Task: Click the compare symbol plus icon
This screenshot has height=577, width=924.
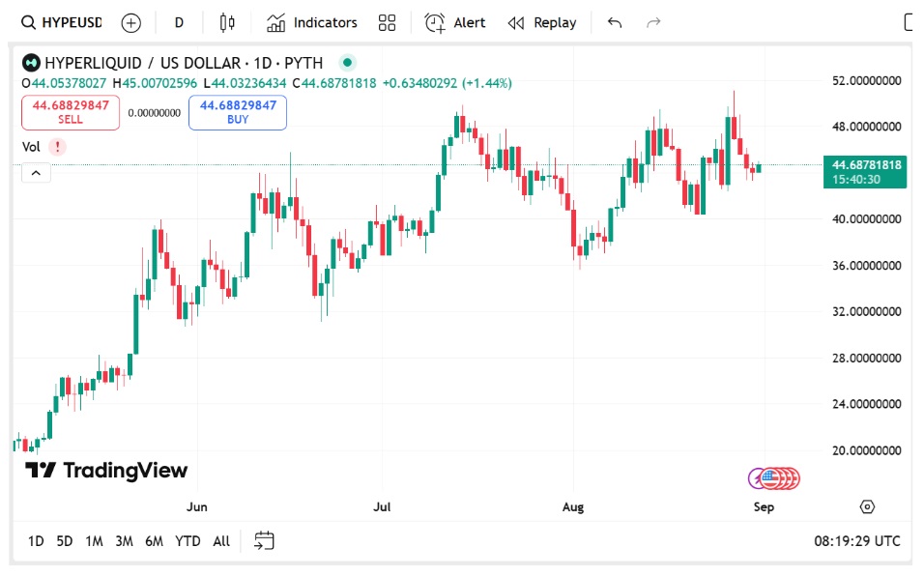Action: point(130,21)
